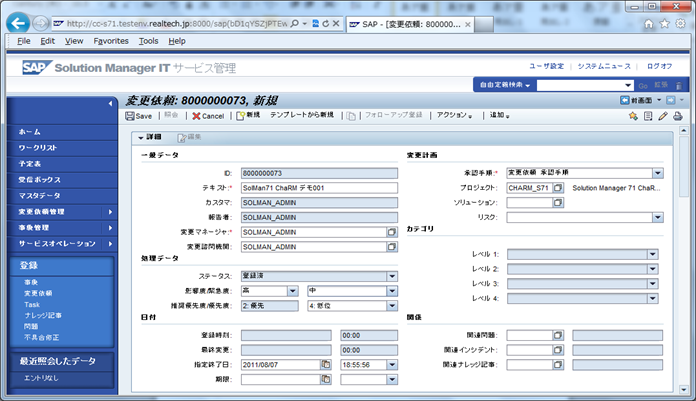The width and height of the screenshot is (696, 401).
Task: Click the Task create link
Action: 32,305
